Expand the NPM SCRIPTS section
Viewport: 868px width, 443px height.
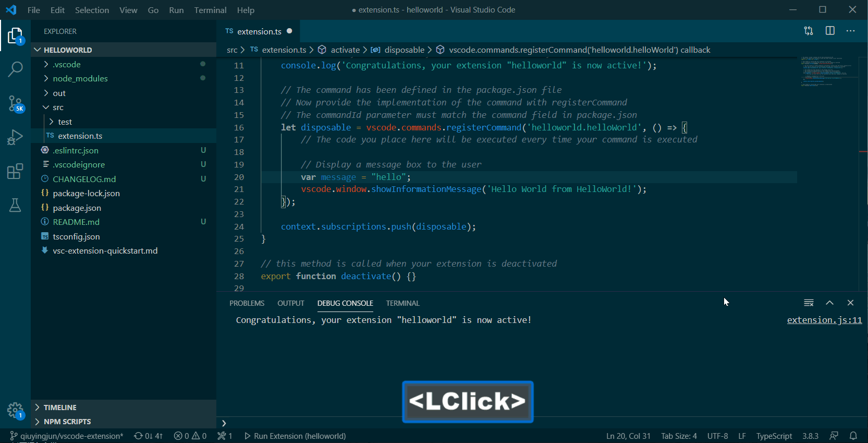[x=124, y=421]
